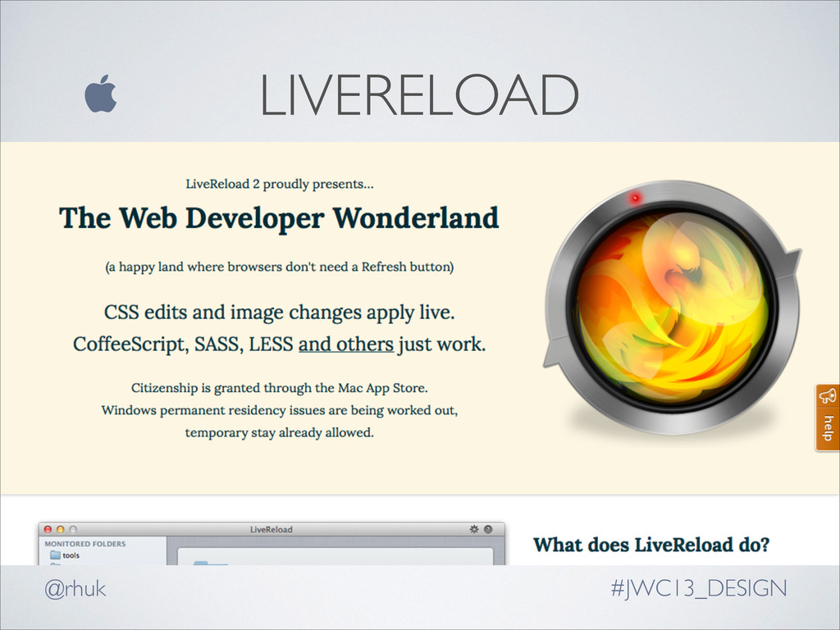Click the "LiveReload 2 proudly presents..." text

click(280, 185)
